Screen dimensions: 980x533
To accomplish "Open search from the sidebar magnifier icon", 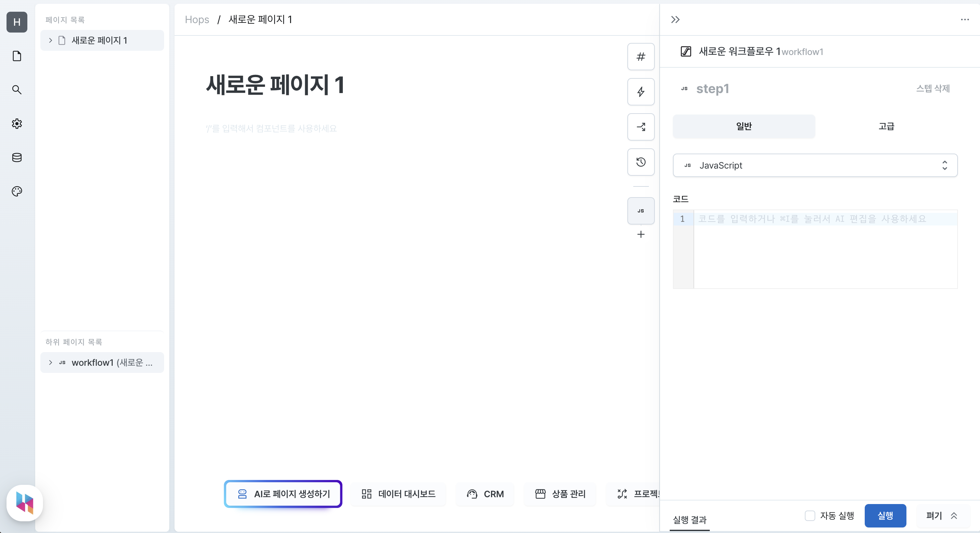I will click(17, 90).
